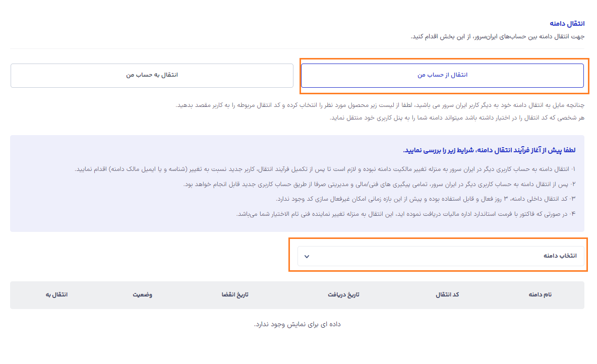Click condition 2 about technical and financial follow-ups
This screenshot has width=597, height=364.
tap(379, 184)
